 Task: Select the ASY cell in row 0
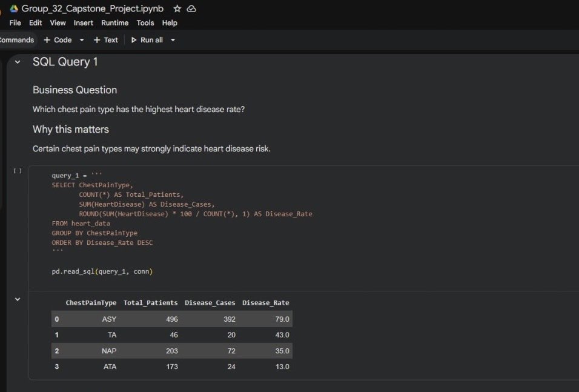(x=109, y=319)
